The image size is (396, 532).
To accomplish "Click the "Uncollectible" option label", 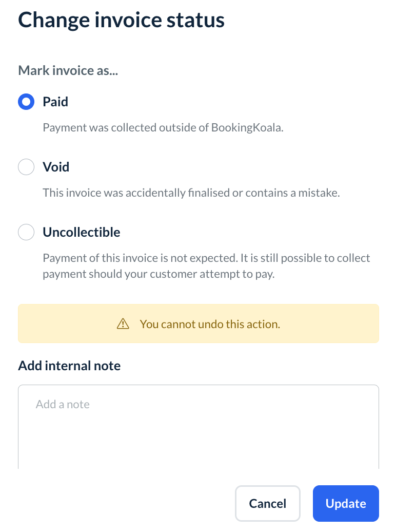I will [82, 232].
